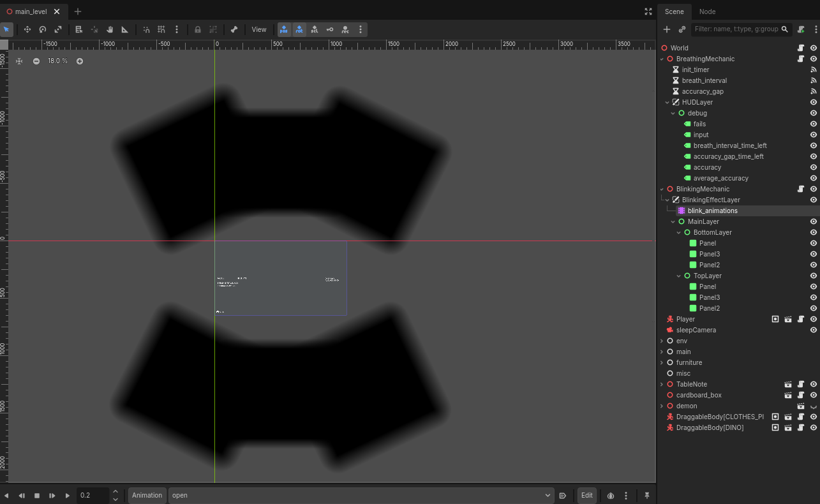
Task: Select the Move mode tool
Action: click(x=27, y=29)
